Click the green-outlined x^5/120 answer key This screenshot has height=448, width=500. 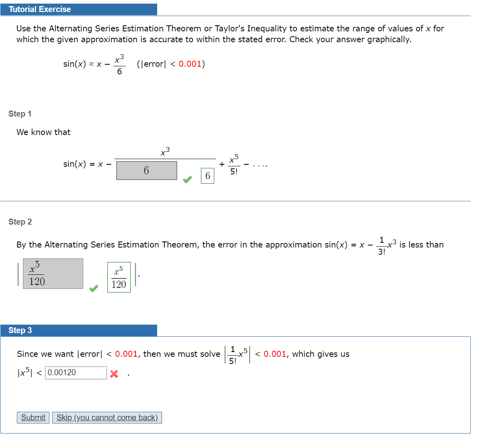[119, 276]
